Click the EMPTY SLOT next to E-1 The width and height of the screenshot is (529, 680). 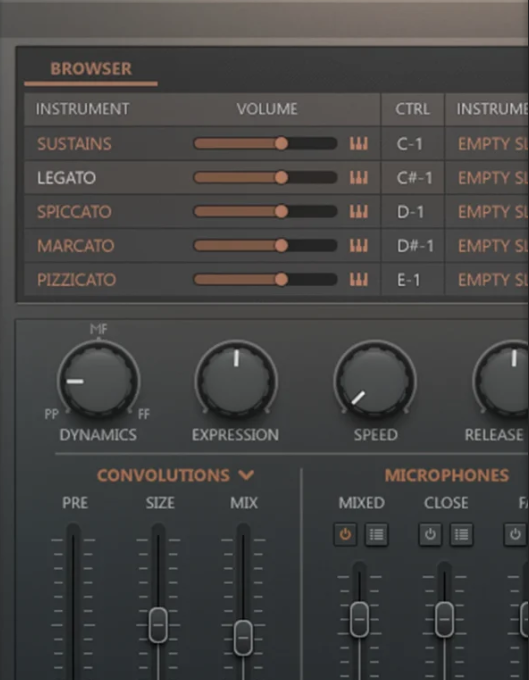coord(493,280)
